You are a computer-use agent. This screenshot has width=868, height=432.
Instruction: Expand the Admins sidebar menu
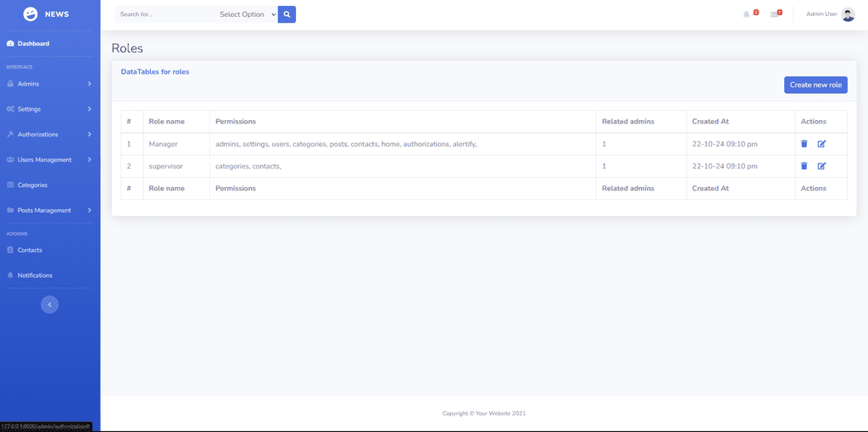(x=50, y=84)
